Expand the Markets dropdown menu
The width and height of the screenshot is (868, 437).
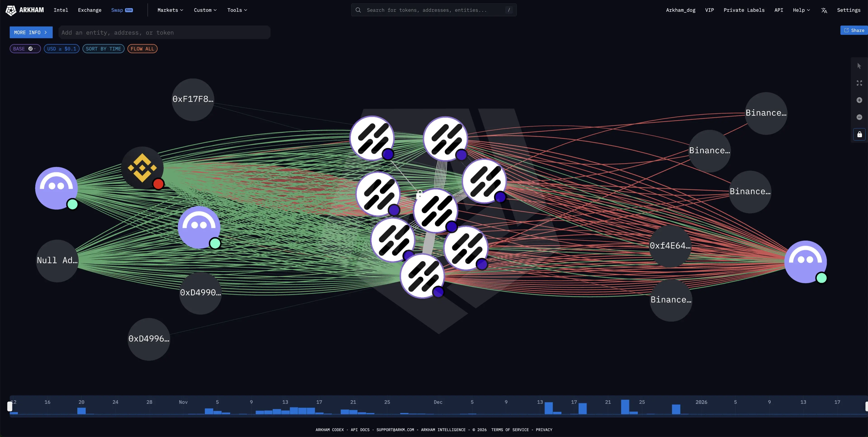click(x=170, y=10)
